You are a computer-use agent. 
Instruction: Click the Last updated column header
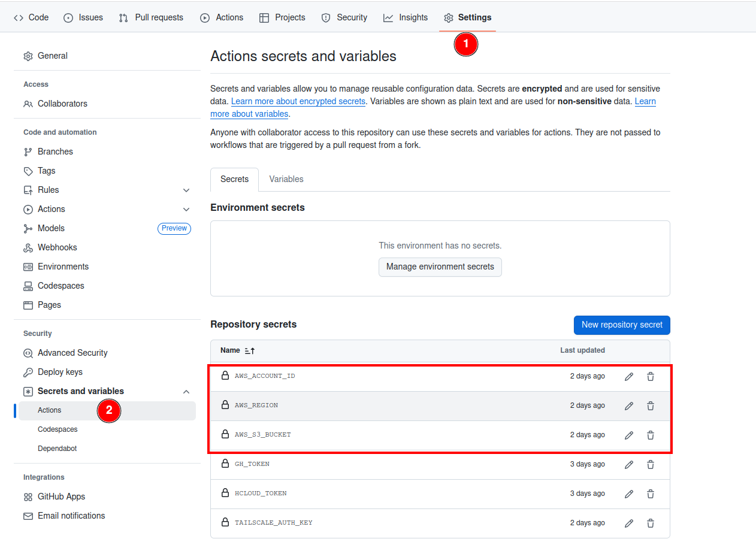[x=582, y=350]
